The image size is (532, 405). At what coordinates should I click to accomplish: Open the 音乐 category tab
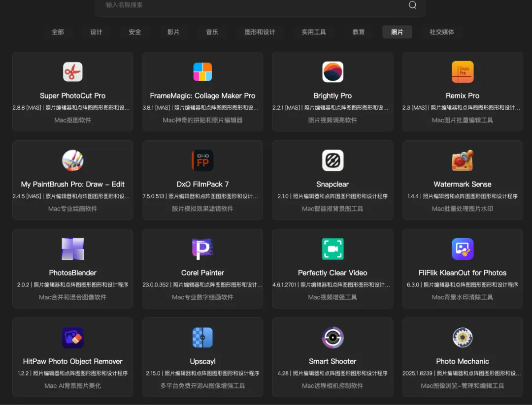212,32
